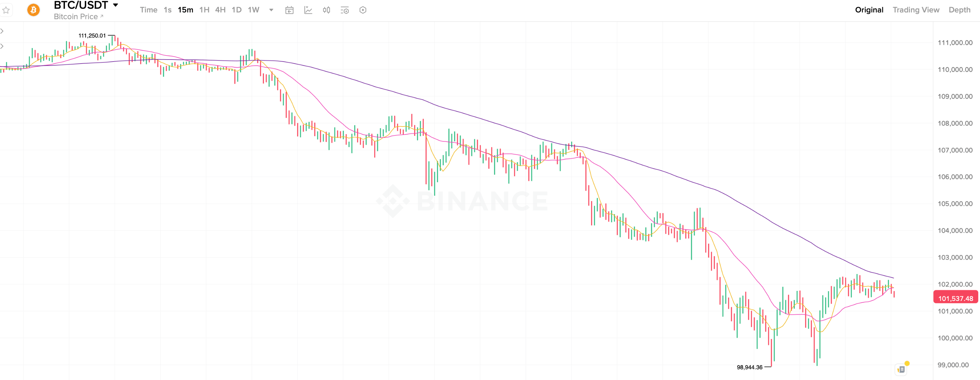
Task: Select the 1H chart interval
Action: tap(204, 10)
